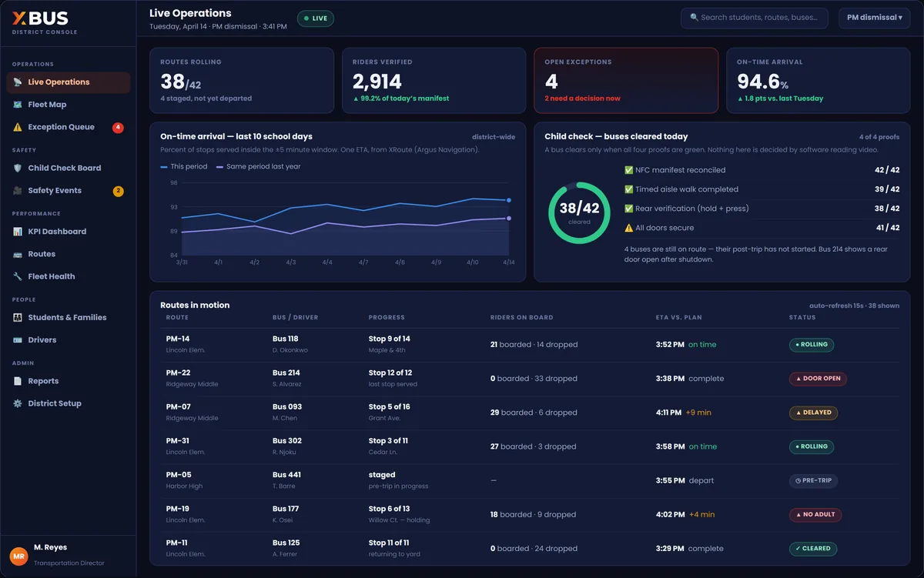
Task: Click the district-wide label on chart
Action: point(494,137)
